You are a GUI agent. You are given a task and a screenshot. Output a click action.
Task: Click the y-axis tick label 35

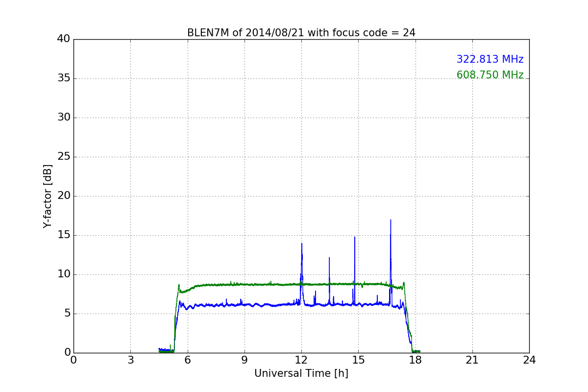(x=64, y=78)
